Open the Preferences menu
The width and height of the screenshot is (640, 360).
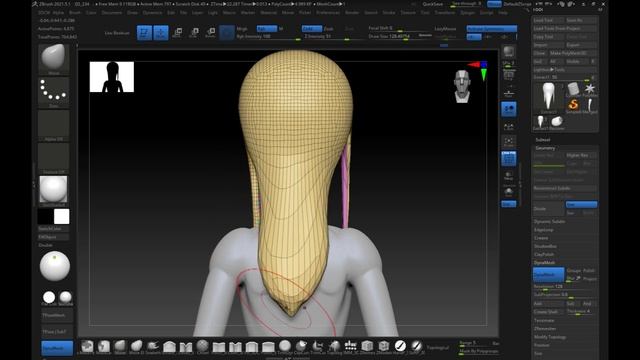click(328, 13)
